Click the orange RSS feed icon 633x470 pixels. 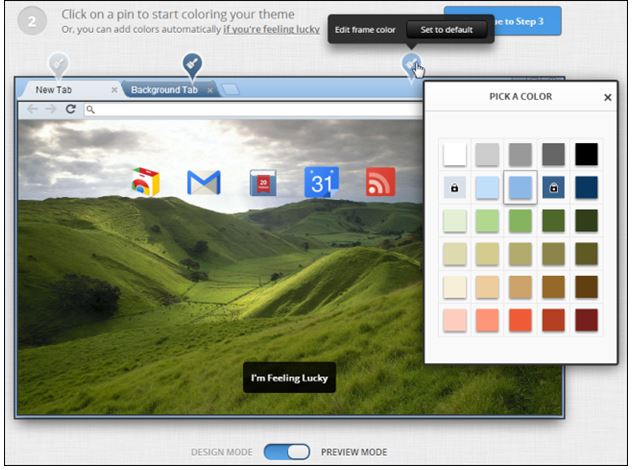[380, 182]
